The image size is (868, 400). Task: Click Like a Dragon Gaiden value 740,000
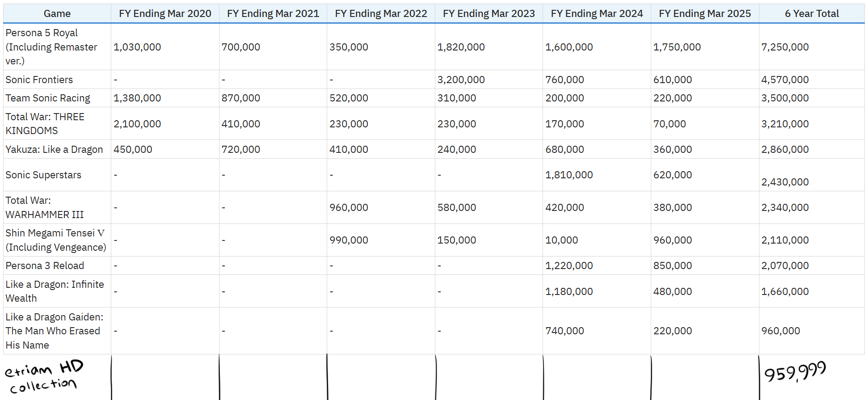[x=565, y=331]
